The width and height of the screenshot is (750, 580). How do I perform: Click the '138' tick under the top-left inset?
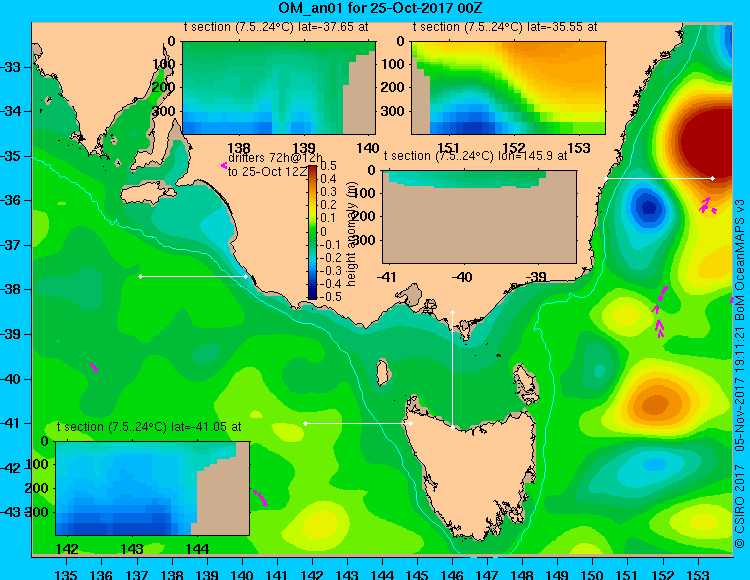click(239, 148)
